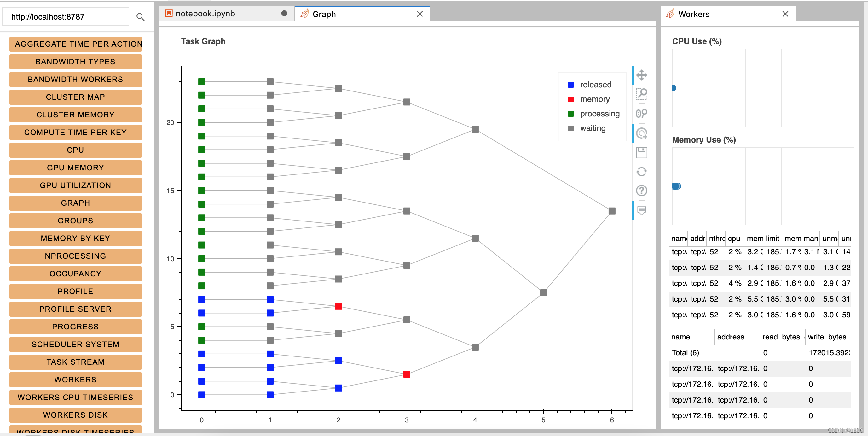Reset the Task Graph view

641,172
